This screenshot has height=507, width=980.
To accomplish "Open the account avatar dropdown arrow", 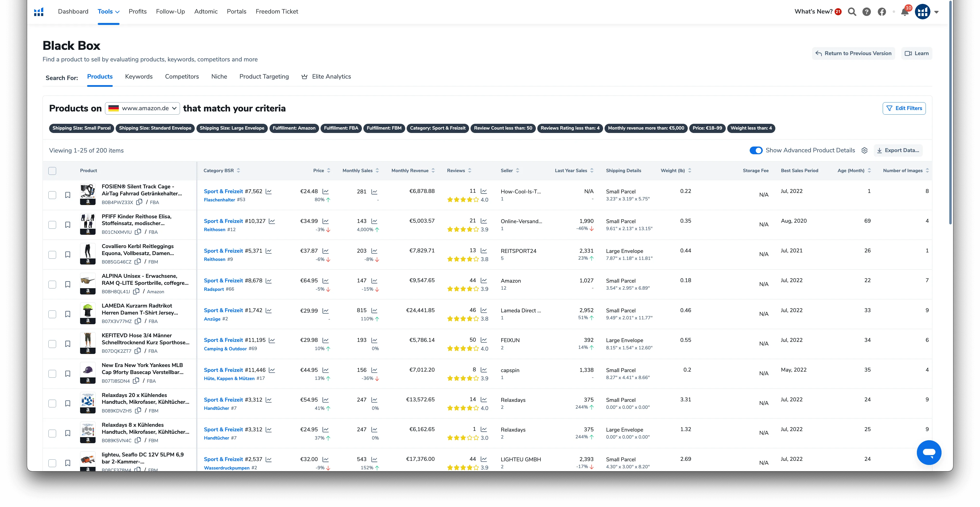I will click(x=937, y=12).
